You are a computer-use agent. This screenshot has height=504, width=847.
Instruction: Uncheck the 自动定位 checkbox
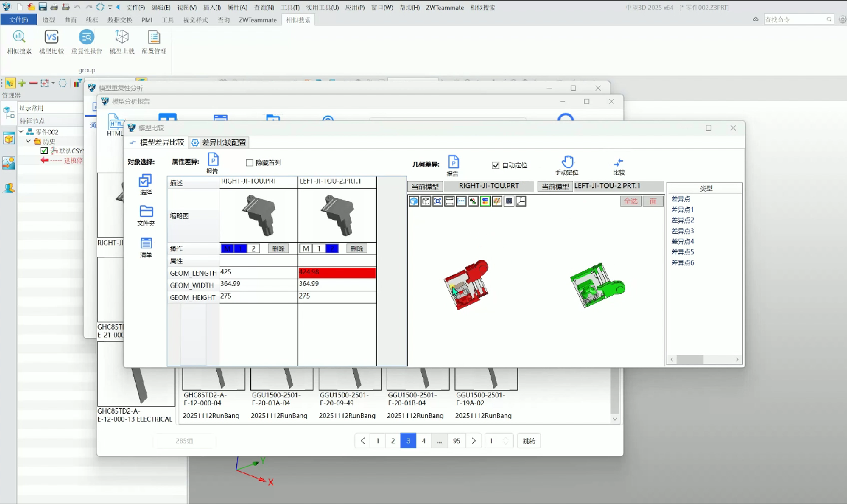[x=496, y=165]
